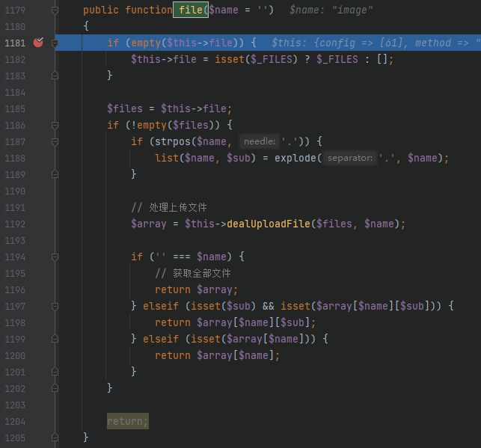Click the separator: parameter hint
Viewport: 481px width, 448px height.
[x=350, y=158]
